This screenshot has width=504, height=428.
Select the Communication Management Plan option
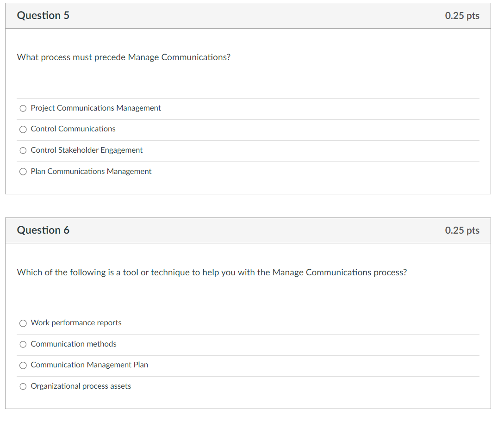point(23,365)
